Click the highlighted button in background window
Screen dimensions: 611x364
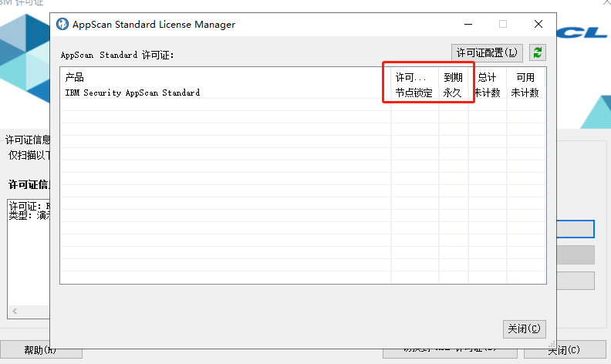point(576,229)
